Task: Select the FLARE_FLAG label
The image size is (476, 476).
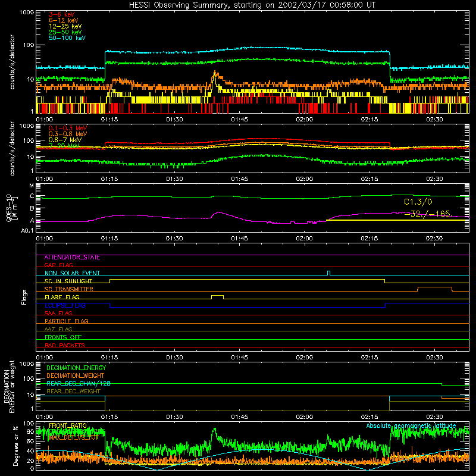Action: click(x=62, y=297)
